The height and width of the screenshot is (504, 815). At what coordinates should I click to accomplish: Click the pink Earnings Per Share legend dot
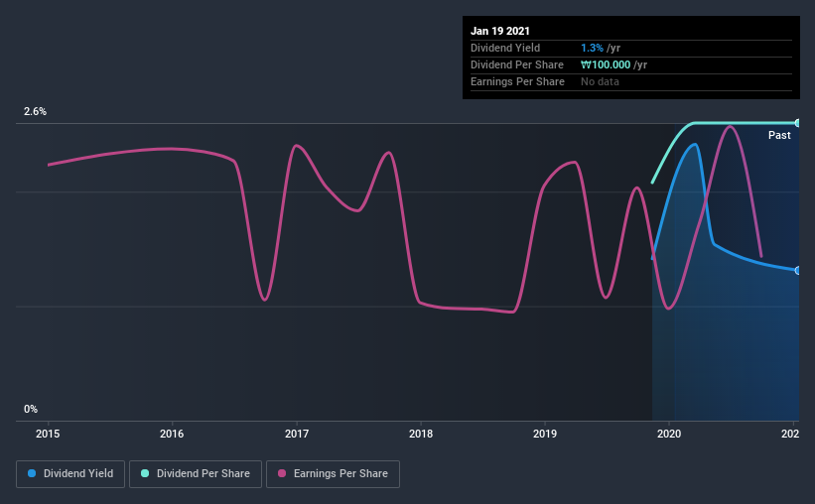coord(282,473)
